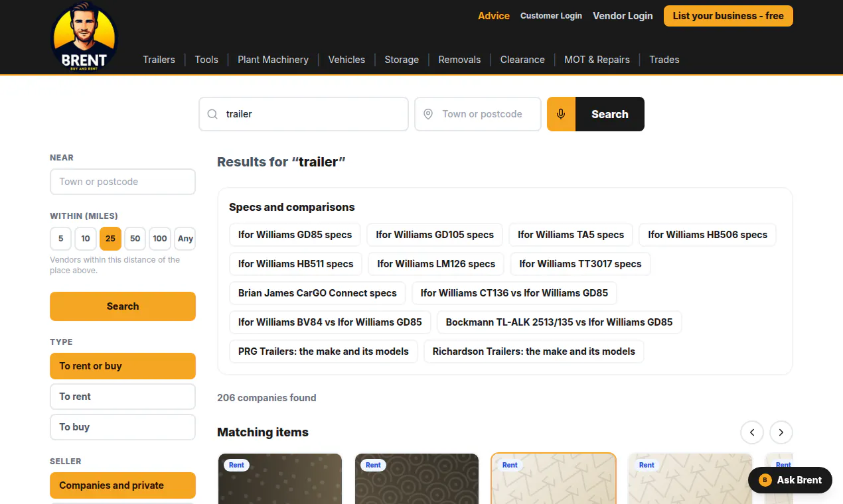The image size is (843, 504).
Task: Select the 10 miles radius option
Action: tap(86, 239)
